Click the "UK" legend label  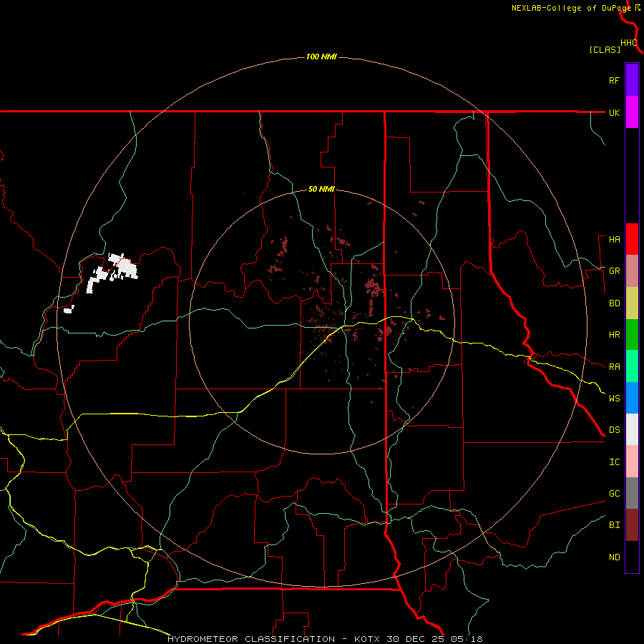614,113
